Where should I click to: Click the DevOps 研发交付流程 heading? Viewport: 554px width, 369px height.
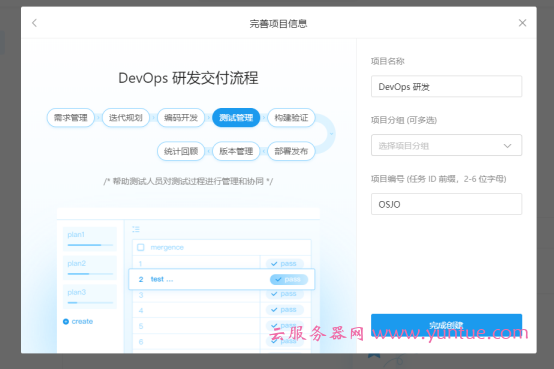click(188, 78)
